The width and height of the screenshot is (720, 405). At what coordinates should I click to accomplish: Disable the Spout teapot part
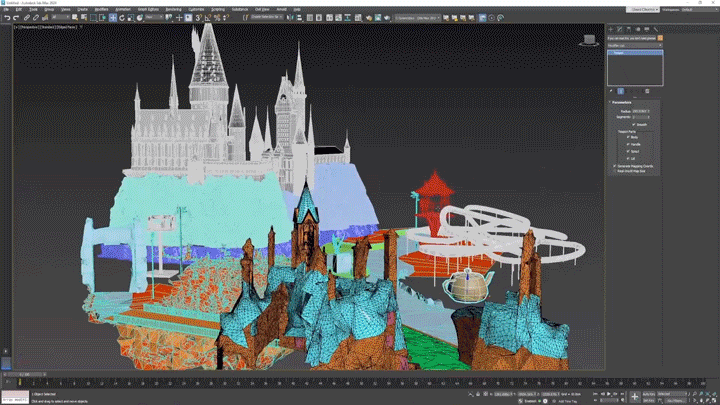click(628, 151)
